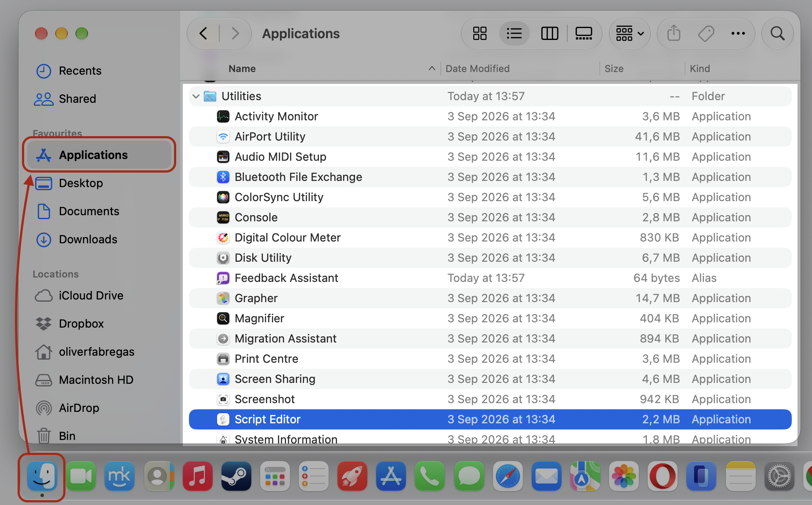Open Safari from the Dock
812x505 pixels.
507,476
